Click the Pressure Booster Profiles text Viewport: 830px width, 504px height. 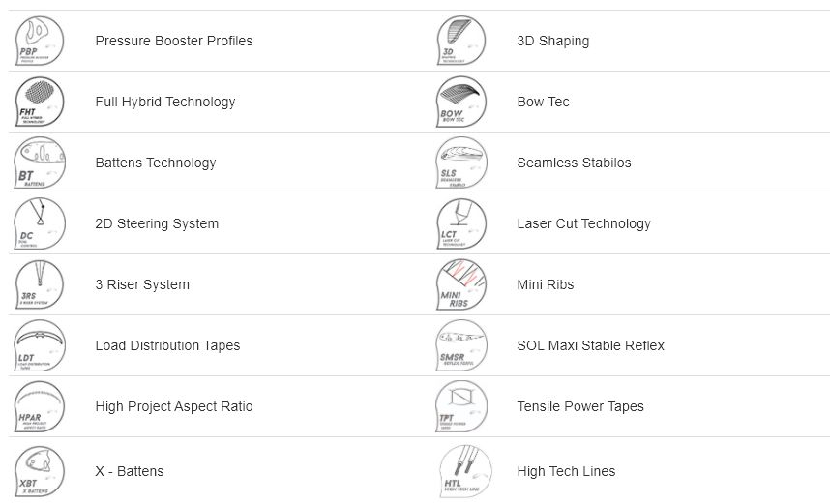[x=173, y=41]
